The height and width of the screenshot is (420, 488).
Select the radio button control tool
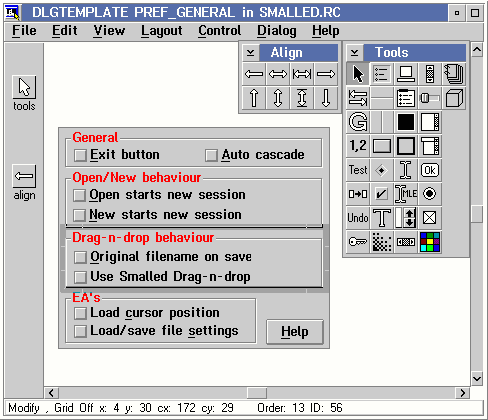click(430, 194)
